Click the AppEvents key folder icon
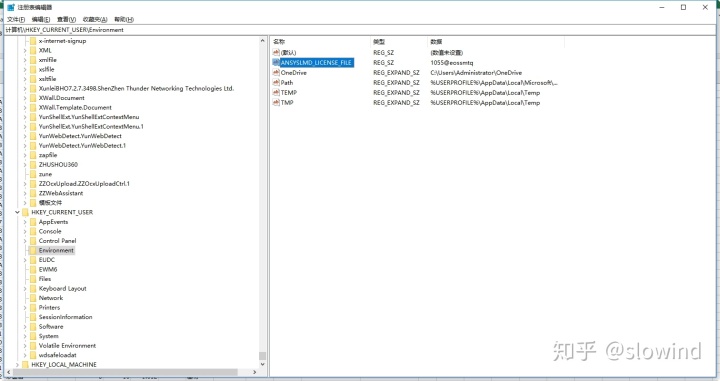This screenshot has height=381, width=720. pyautogui.click(x=33, y=222)
